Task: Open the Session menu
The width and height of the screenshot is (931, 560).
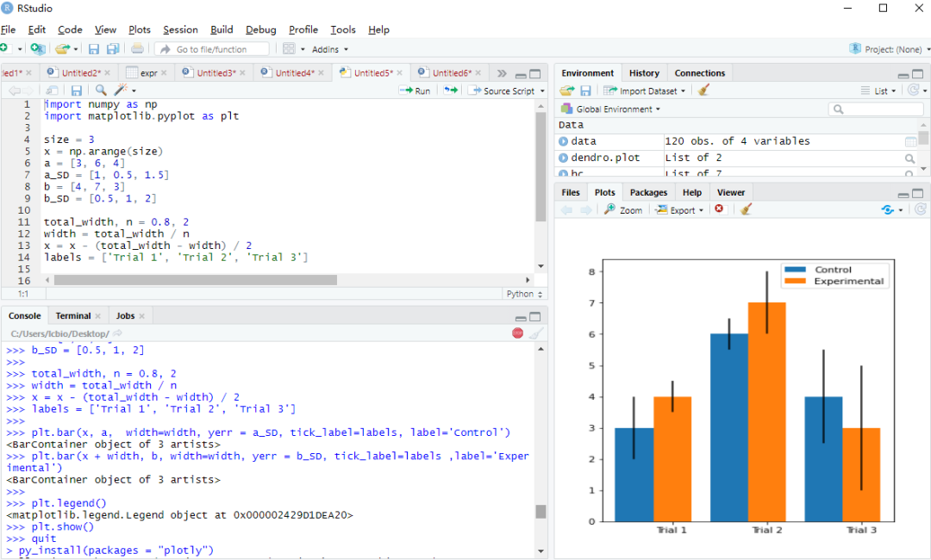Action: 180,29
